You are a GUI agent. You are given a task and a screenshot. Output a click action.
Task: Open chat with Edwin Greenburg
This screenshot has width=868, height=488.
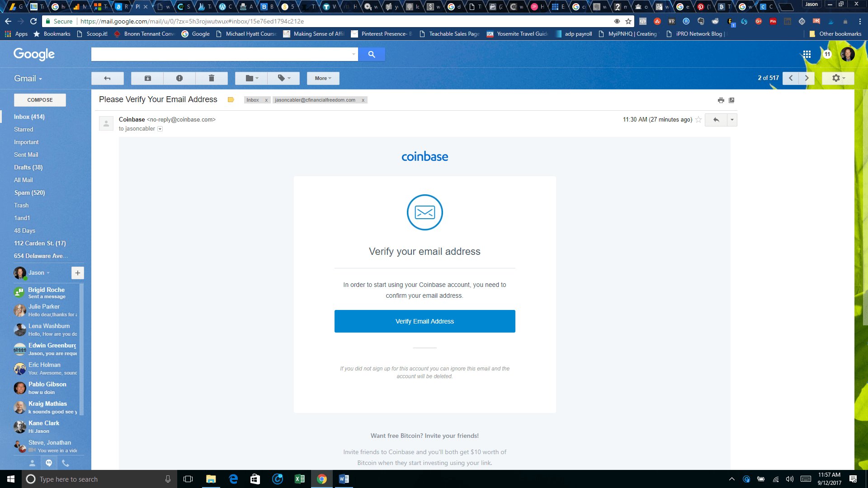coord(47,349)
